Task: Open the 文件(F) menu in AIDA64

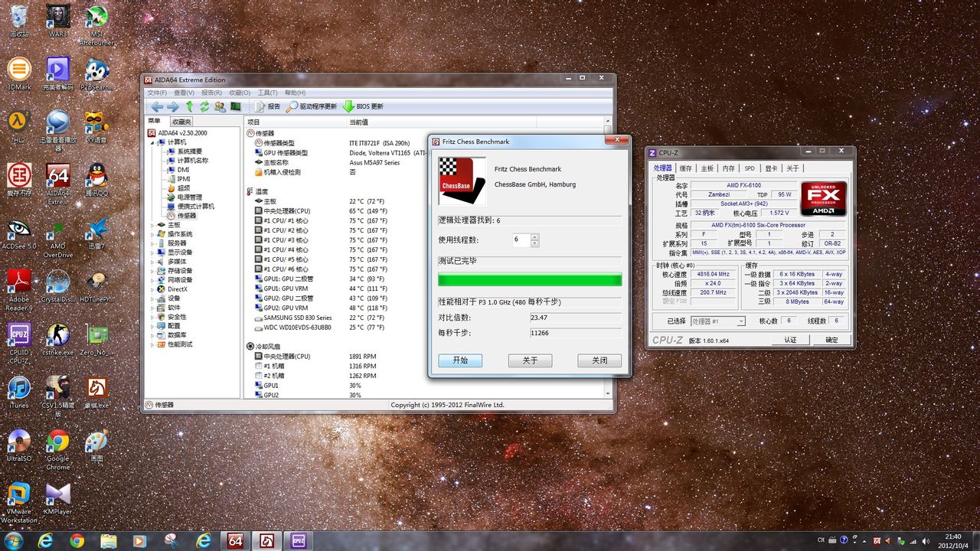Action: 157,93
